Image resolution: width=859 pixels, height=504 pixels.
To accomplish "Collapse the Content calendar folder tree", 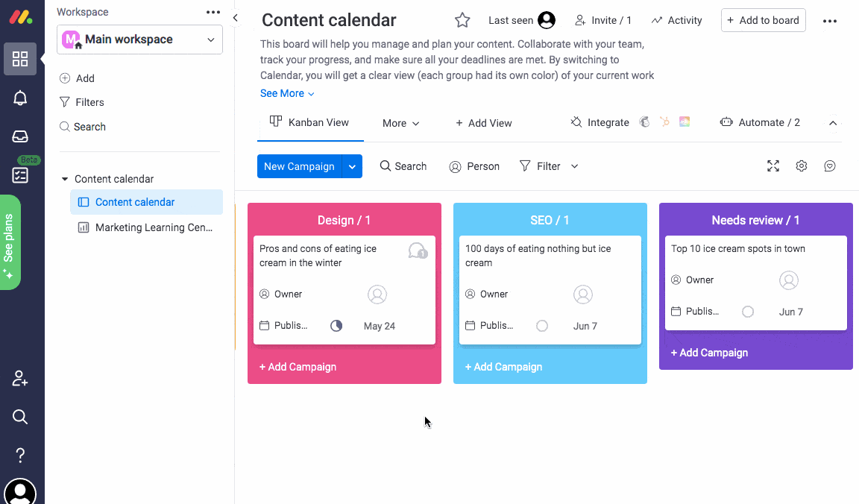I will click(x=65, y=179).
